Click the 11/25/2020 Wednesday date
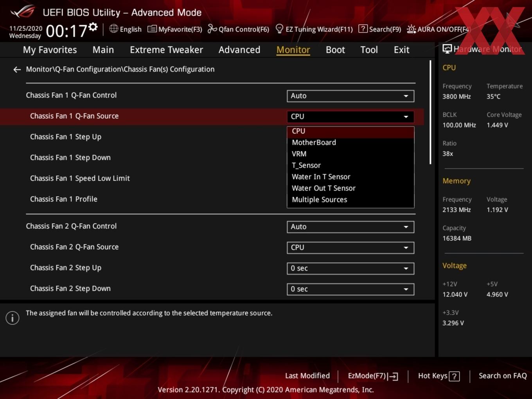 [x=25, y=32]
